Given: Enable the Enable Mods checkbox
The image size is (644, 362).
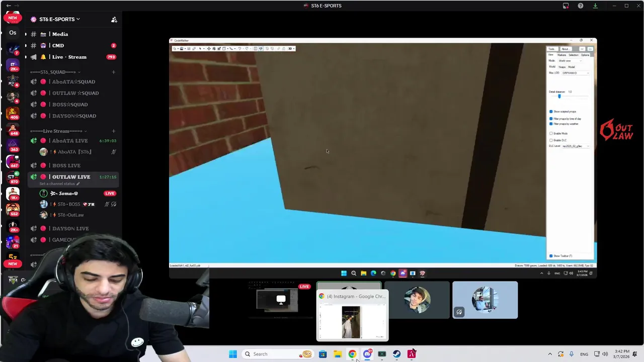Looking at the screenshot, I should click(x=551, y=133).
